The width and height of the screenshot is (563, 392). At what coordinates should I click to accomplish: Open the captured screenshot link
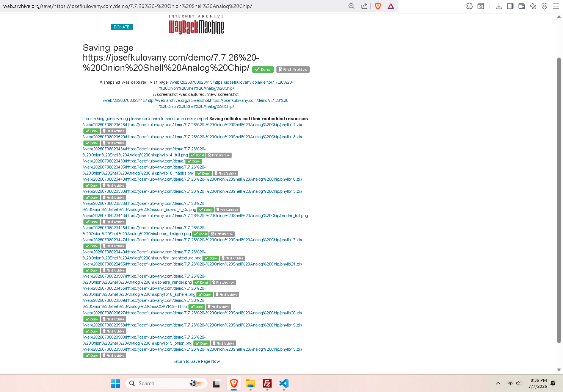(196, 103)
